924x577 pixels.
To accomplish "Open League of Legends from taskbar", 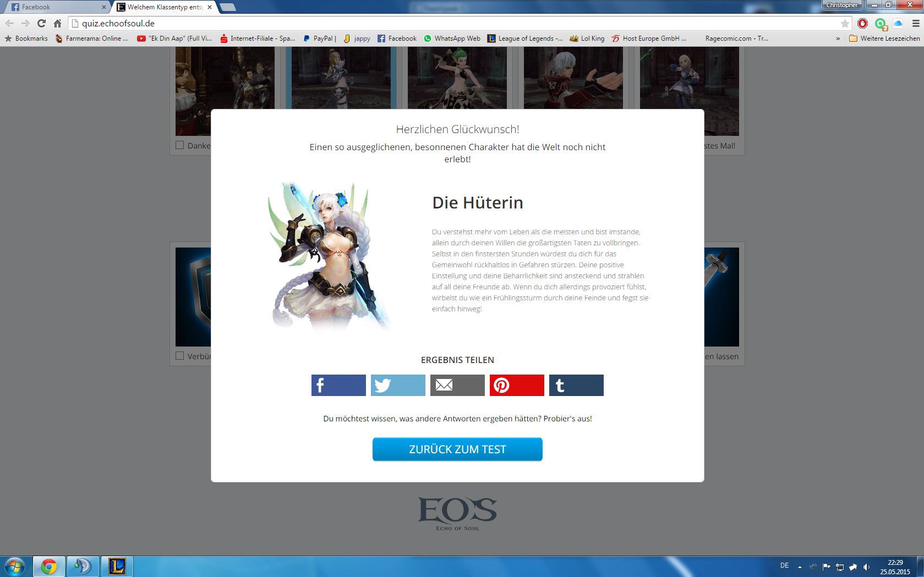I will (x=117, y=567).
